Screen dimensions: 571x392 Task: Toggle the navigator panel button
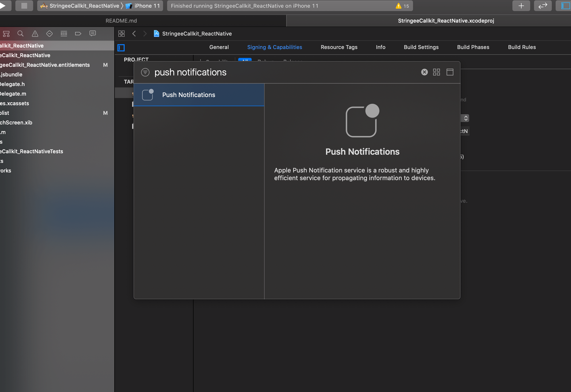click(x=565, y=6)
